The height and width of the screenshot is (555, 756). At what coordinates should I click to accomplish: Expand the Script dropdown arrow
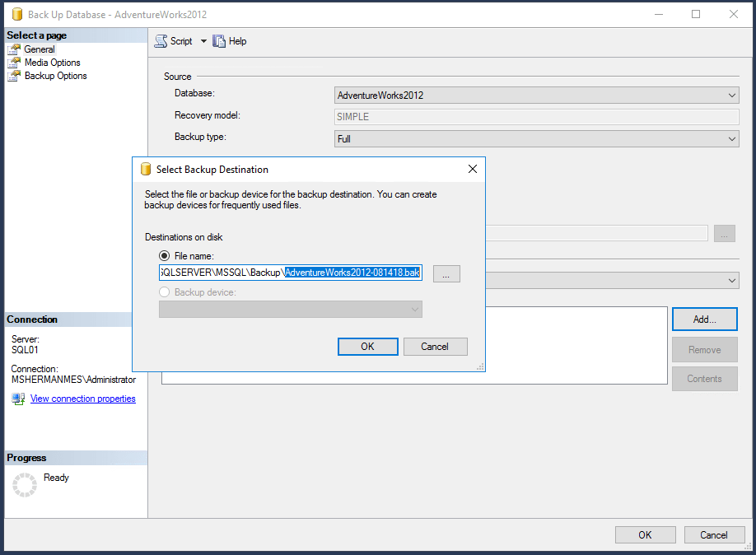203,41
